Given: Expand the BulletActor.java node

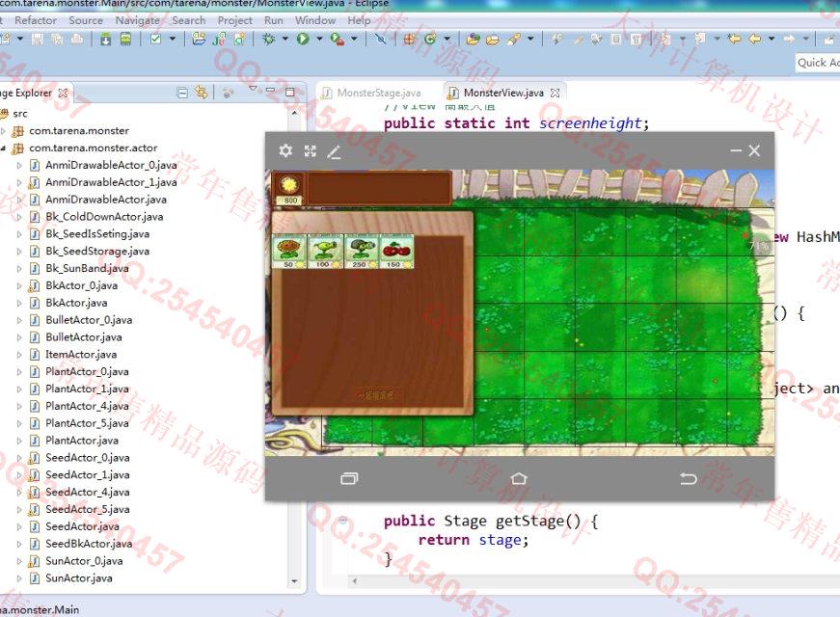Looking at the screenshot, I should click(19, 337).
